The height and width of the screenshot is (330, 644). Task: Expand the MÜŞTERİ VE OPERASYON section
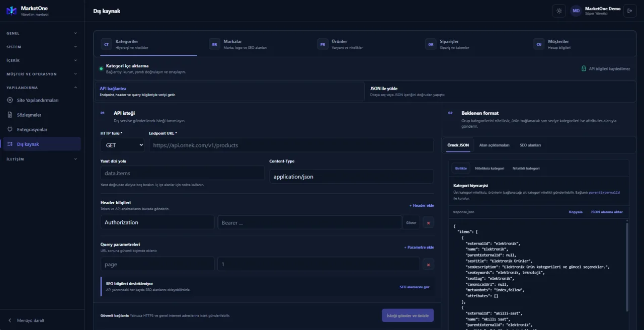pyautogui.click(x=42, y=74)
